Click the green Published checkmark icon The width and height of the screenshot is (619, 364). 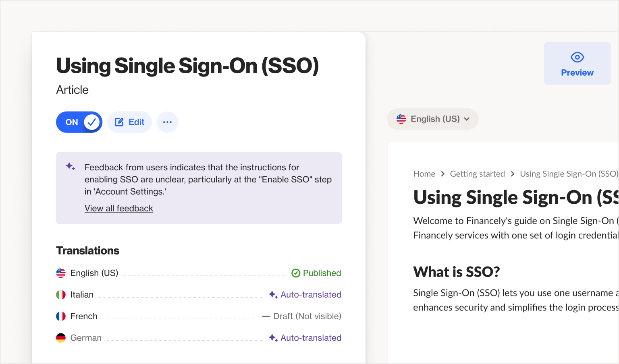coord(296,273)
